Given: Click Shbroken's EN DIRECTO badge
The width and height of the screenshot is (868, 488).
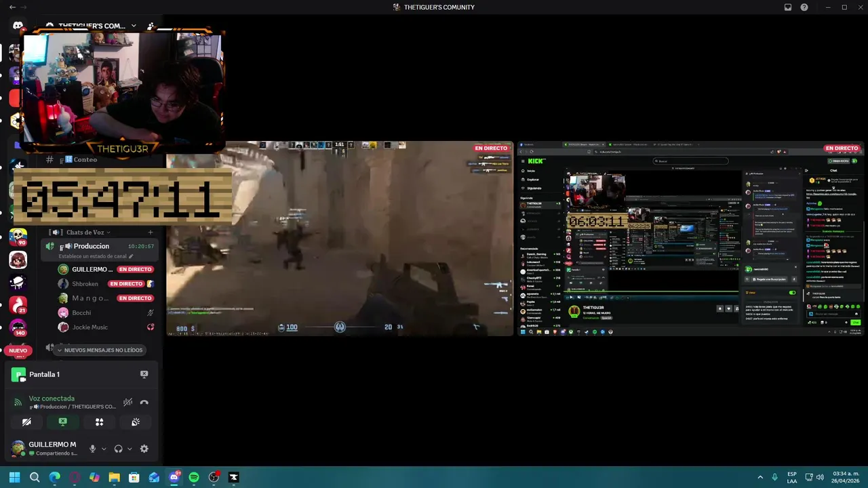Looking at the screenshot, I should [x=127, y=284].
